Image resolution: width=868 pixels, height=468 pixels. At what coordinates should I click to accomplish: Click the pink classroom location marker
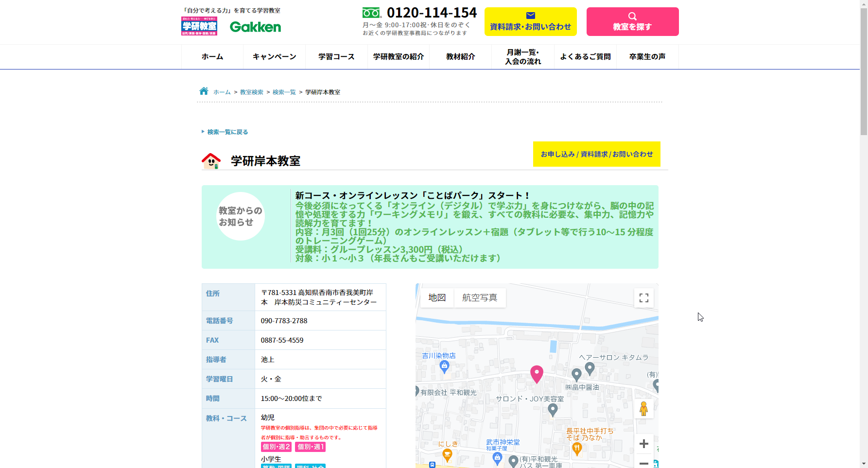pyautogui.click(x=537, y=374)
